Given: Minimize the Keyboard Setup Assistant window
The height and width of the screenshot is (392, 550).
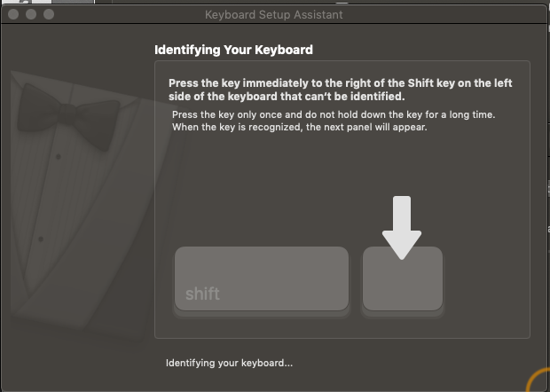Looking at the screenshot, I should (x=31, y=14).
